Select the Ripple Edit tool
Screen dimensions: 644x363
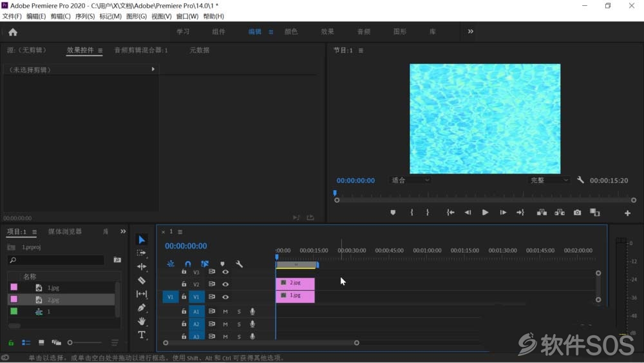pyautogui.click(x=142, y=266)
